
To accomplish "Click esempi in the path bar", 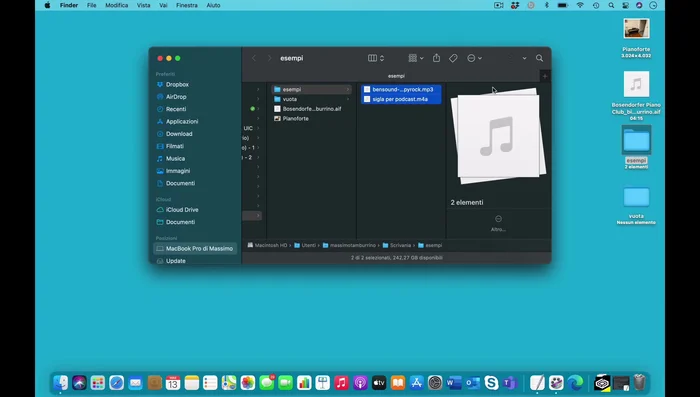I will click(430, 245).
